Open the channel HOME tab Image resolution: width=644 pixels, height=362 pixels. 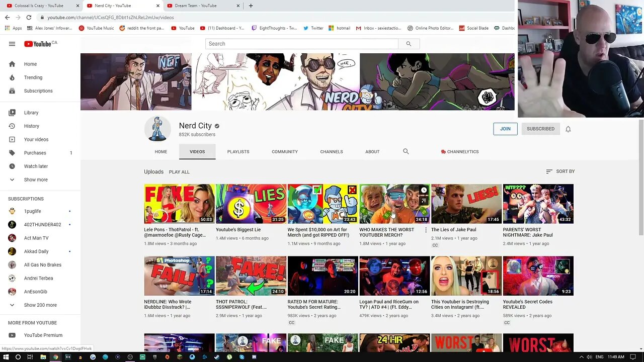(161, 152)
